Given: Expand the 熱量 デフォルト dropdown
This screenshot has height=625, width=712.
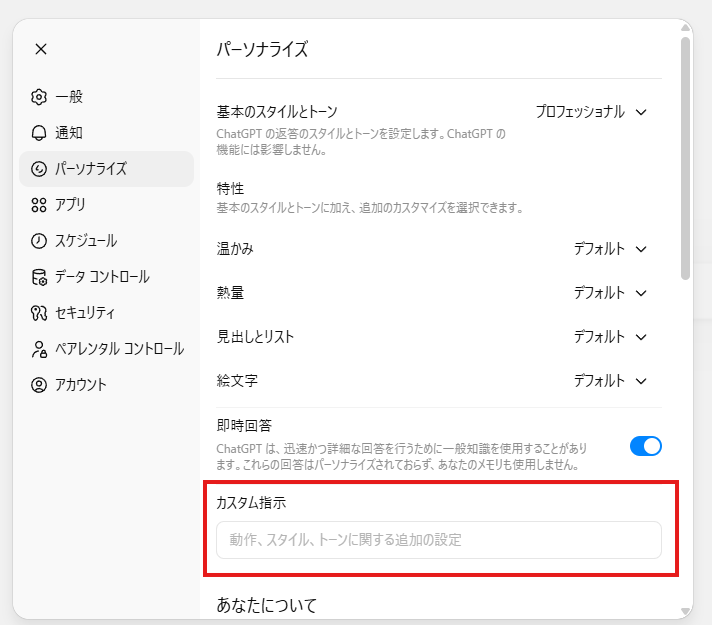Looking at the screenshot, I should point(610,293).
